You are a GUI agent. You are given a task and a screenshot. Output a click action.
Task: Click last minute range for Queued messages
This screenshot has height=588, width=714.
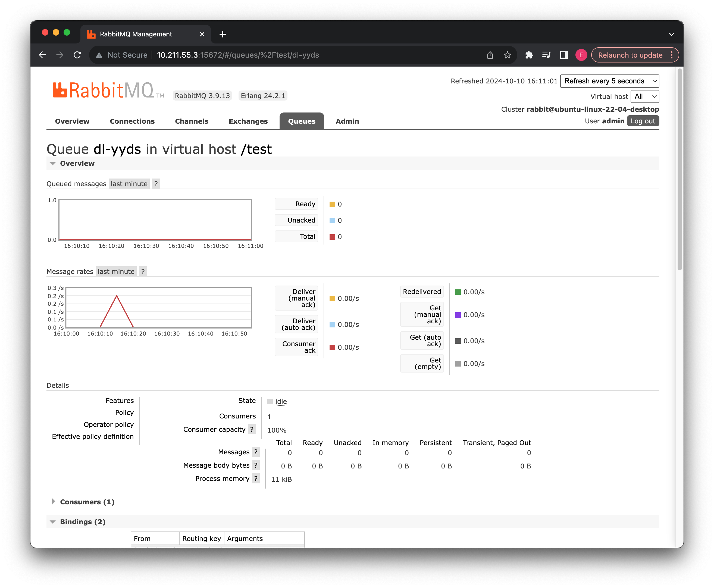click(x=129, y=184)
